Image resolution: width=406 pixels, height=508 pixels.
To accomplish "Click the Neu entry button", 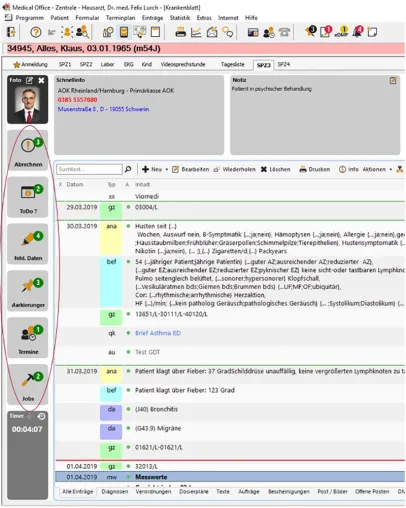I will coord(152,169).
